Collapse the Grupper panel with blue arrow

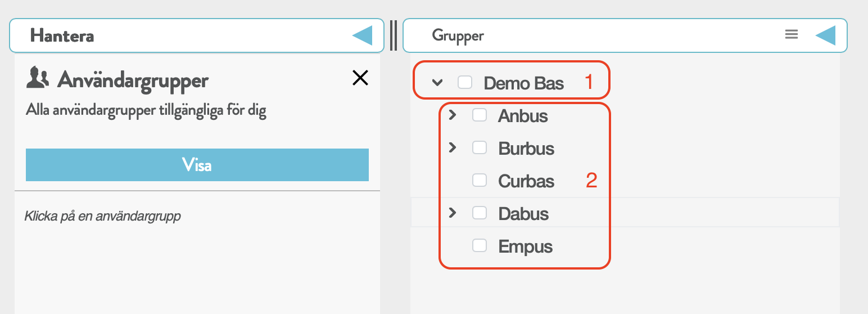825,35
